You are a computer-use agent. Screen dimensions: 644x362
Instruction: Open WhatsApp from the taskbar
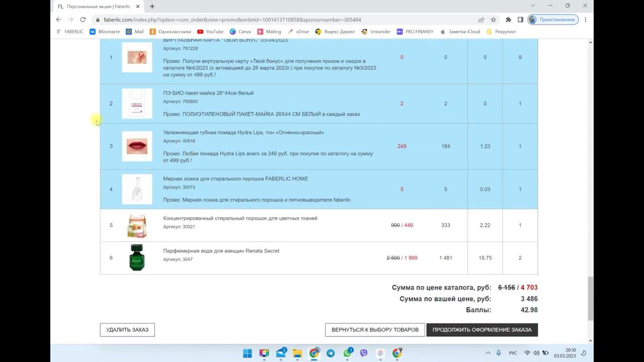[x=347, y=353]
